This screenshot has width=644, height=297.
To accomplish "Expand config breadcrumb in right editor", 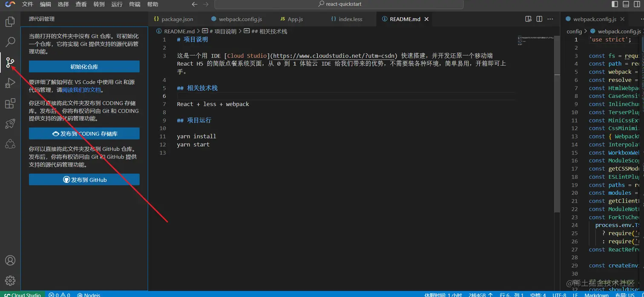I will point(574,31).
